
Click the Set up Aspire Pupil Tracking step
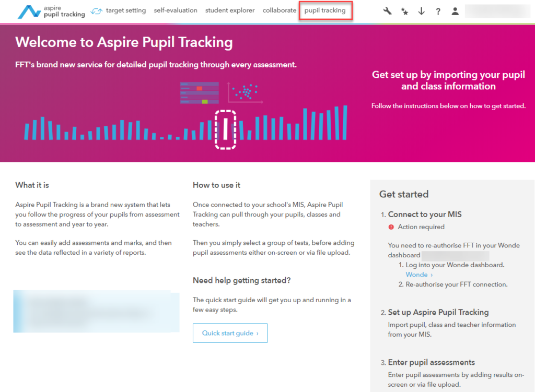click(438, 312)
